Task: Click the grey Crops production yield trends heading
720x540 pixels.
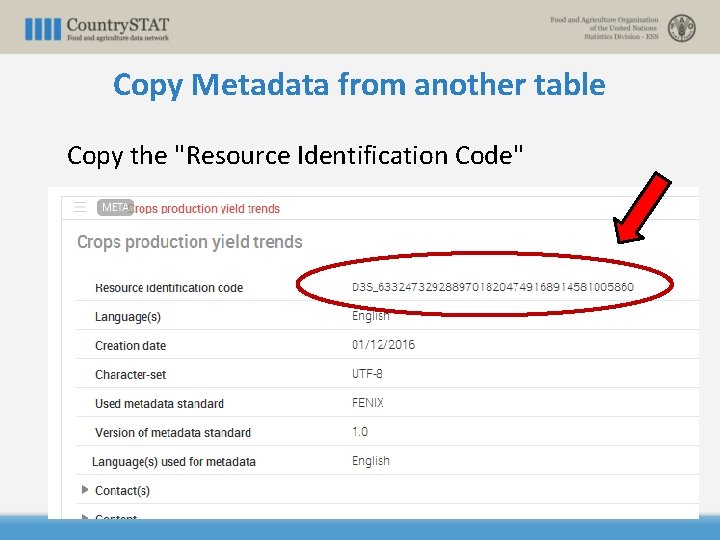Action: (x=190, y=242)
